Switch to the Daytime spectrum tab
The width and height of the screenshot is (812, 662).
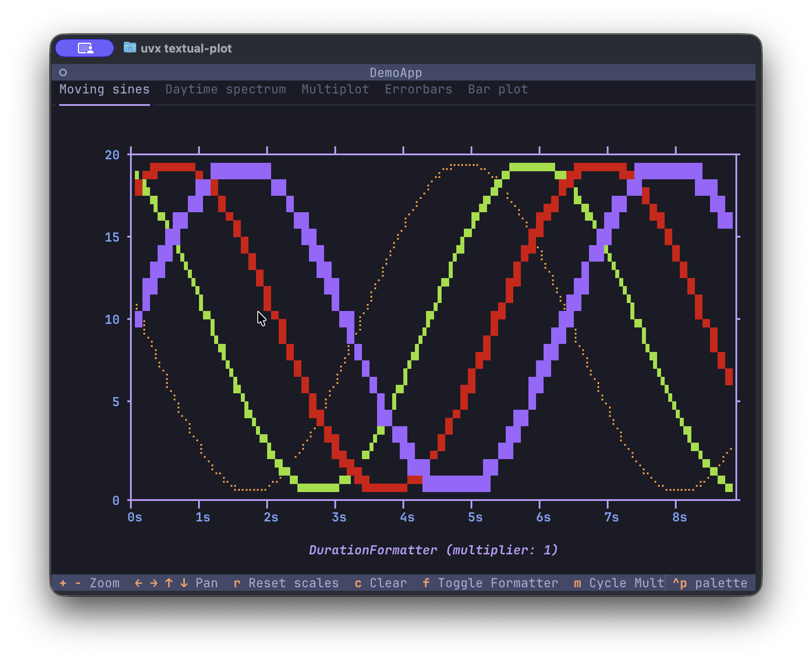tap(226, 89)
